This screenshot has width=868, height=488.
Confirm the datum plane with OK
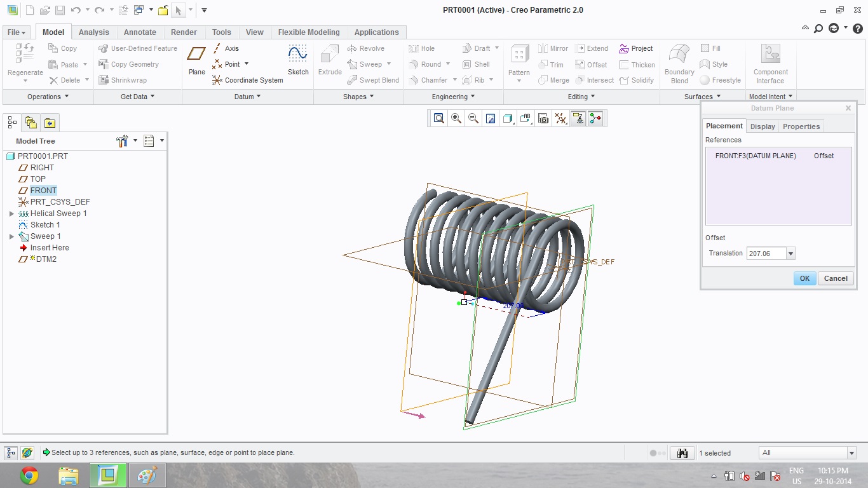tap(804, 278)
